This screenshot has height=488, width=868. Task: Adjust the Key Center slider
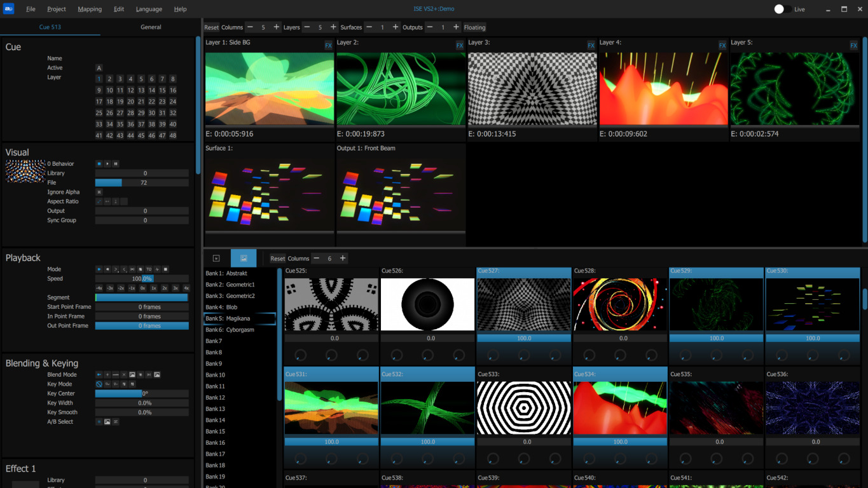(142, 393)
